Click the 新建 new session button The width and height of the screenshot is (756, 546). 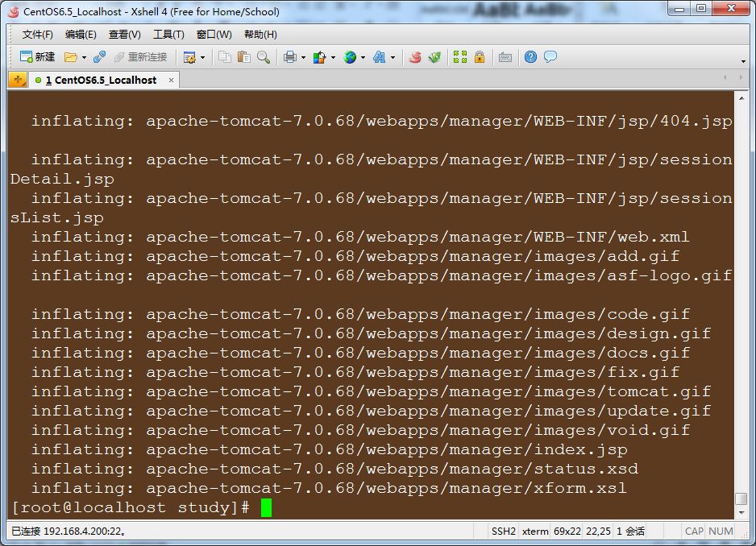pos(37,57)
